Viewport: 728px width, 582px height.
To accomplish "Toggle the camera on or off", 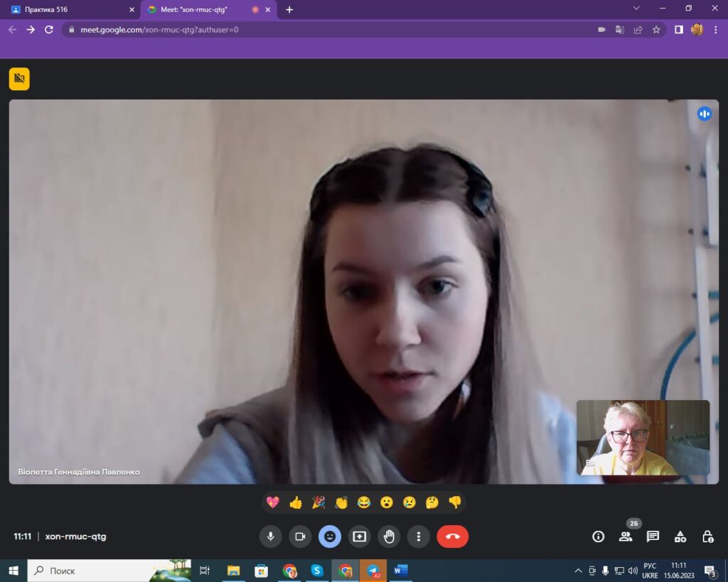I will point(300,537).
